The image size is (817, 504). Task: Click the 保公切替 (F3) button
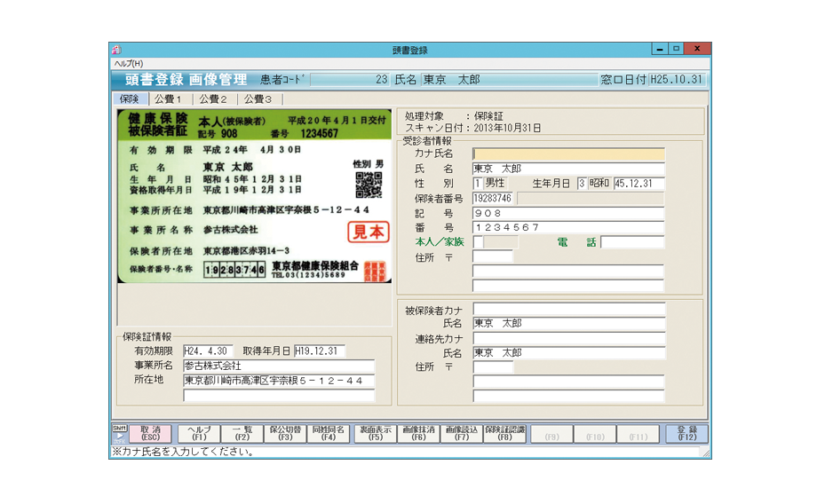286,433
